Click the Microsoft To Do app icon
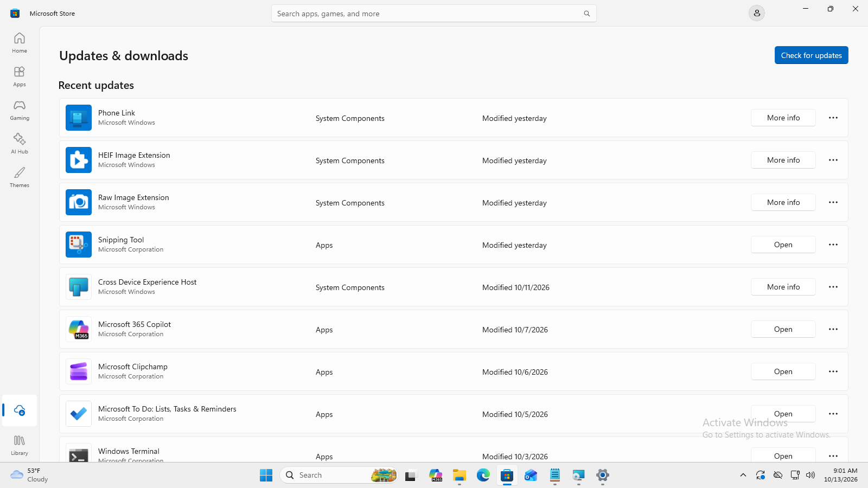Screen dimensions: 868x488 79,414
